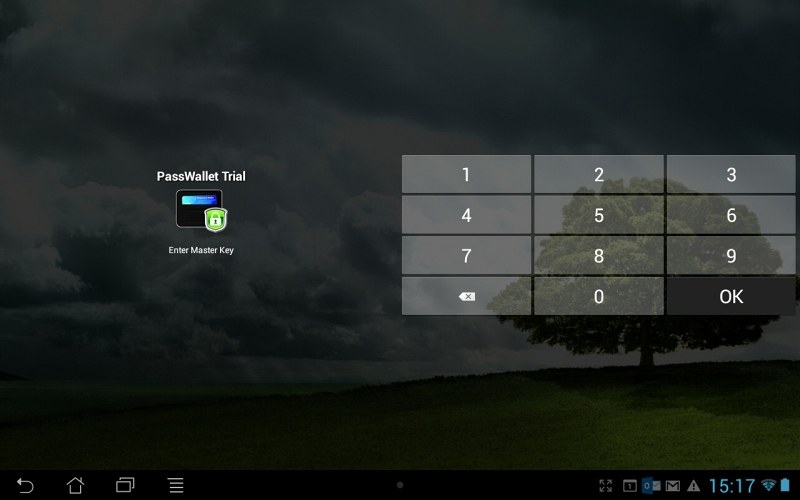Tap the 0 key on keypad

(x=598, y=297)
